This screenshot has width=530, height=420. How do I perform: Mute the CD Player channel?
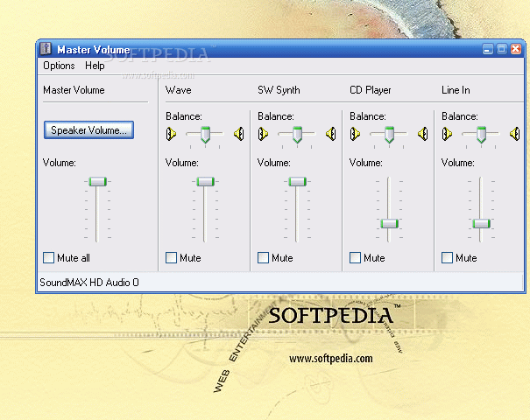(355, 257)
